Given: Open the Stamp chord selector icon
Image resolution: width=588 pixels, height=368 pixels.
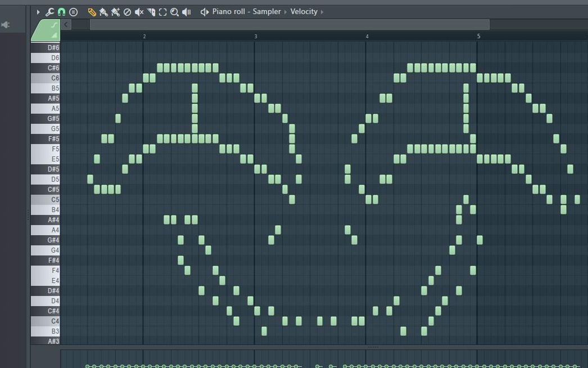Looking at the screenshot, I should click(x=74, y=12).
